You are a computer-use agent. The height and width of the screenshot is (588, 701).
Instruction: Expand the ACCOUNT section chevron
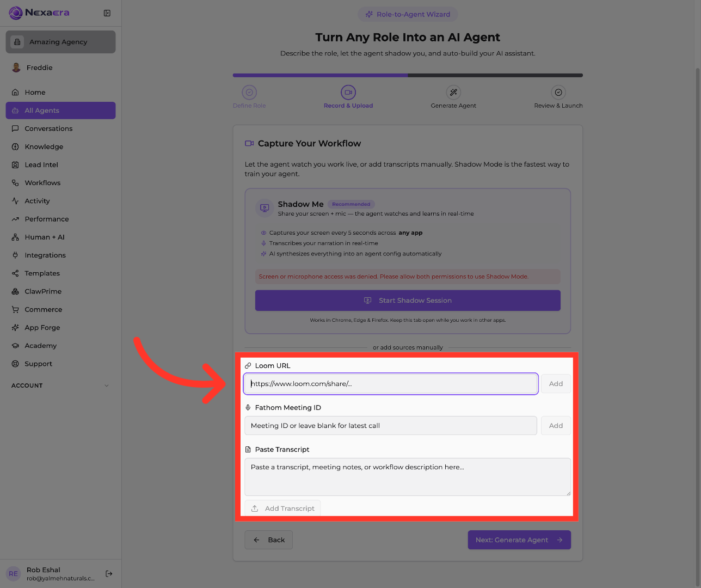click(107, 385)
